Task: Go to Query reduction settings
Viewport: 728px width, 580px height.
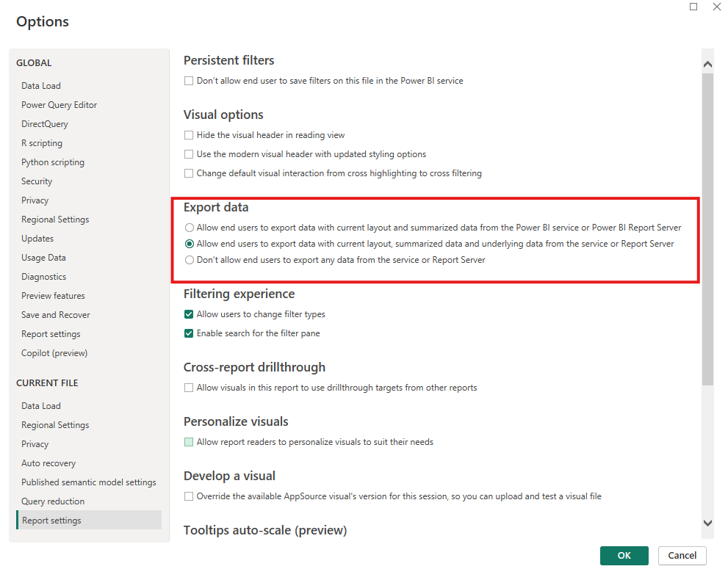Action: tap(53, 501)
